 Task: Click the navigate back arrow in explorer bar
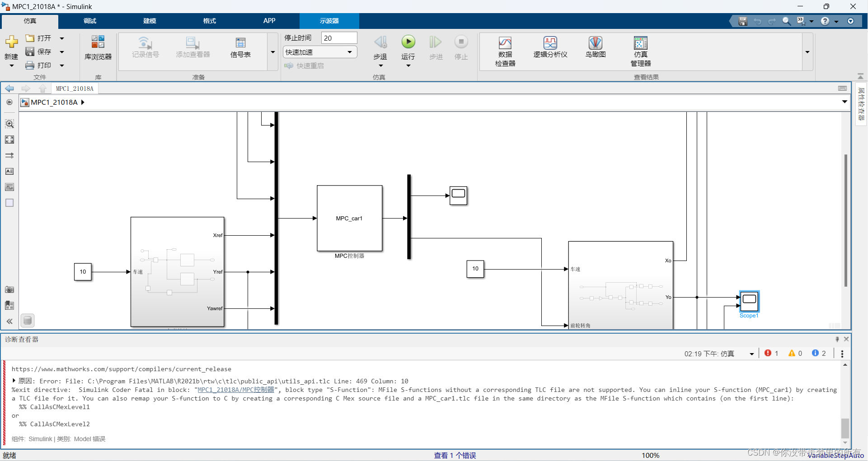point(9,88)
